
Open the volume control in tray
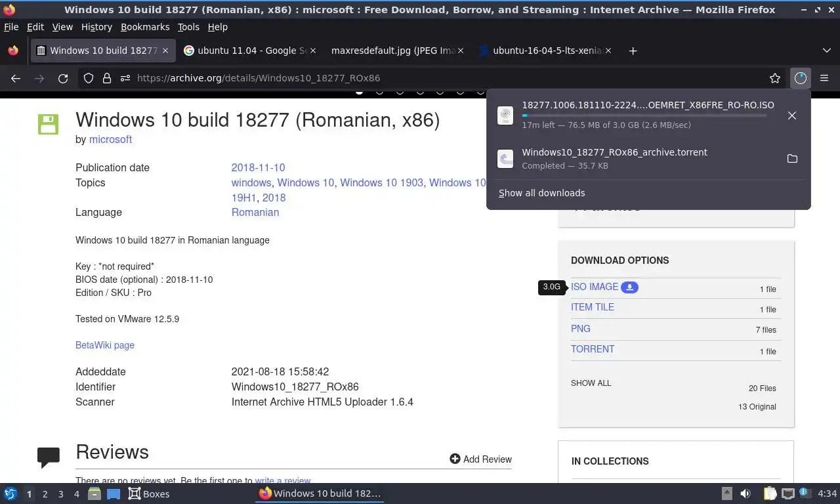pyautogui.click(x=745, y=493)
